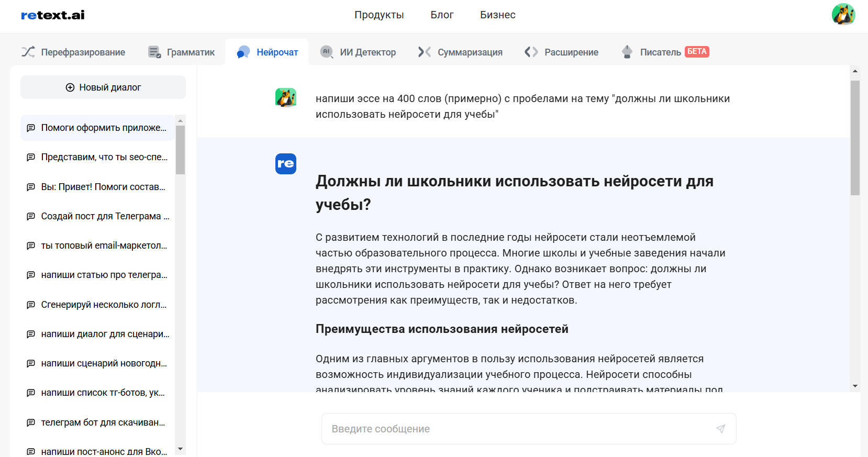The image size is (868, 457).
Task: Click the chat history scrollbar down arrow
Action: [x=180, y=449]
